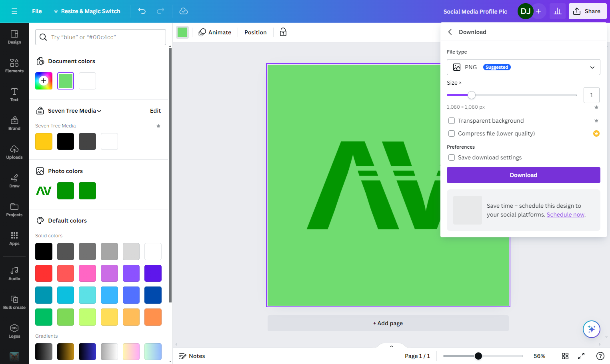Open the Animate option
Image resolution: width=610 pixels, height=364 pixels.
point(215,32)
